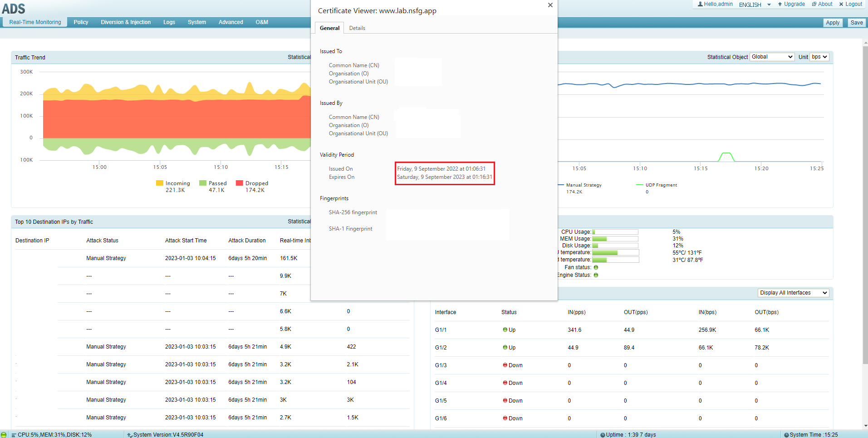Open the Statistical Object Global dropdown
The height and width of the screenshot is (438, 868).
tap(772, 57)
